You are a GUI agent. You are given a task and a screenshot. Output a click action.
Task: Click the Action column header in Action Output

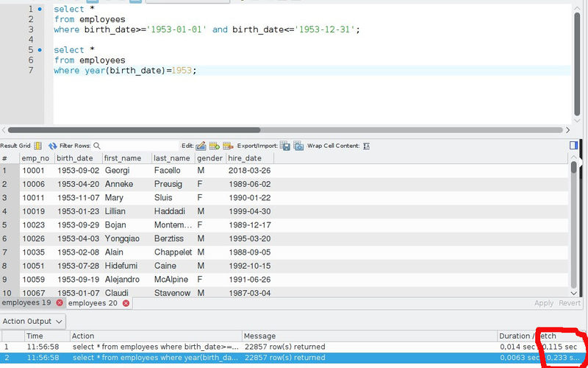(156, 336)
